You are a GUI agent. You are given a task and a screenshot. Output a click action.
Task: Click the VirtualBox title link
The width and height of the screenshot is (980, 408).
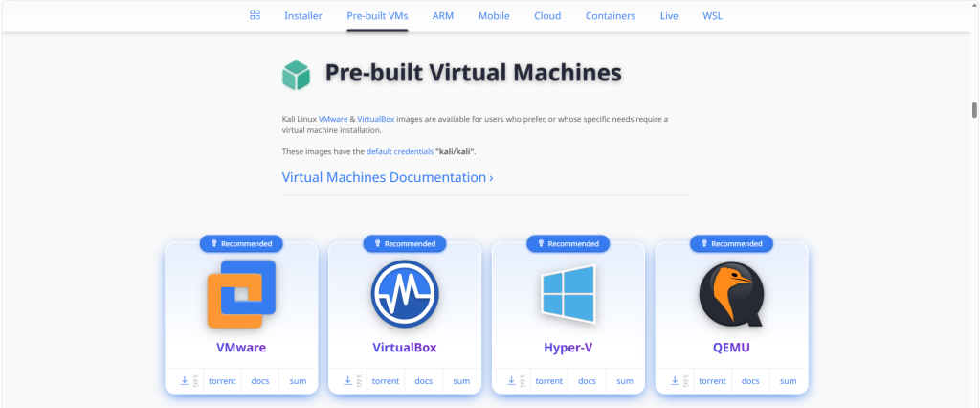[405, 348]
